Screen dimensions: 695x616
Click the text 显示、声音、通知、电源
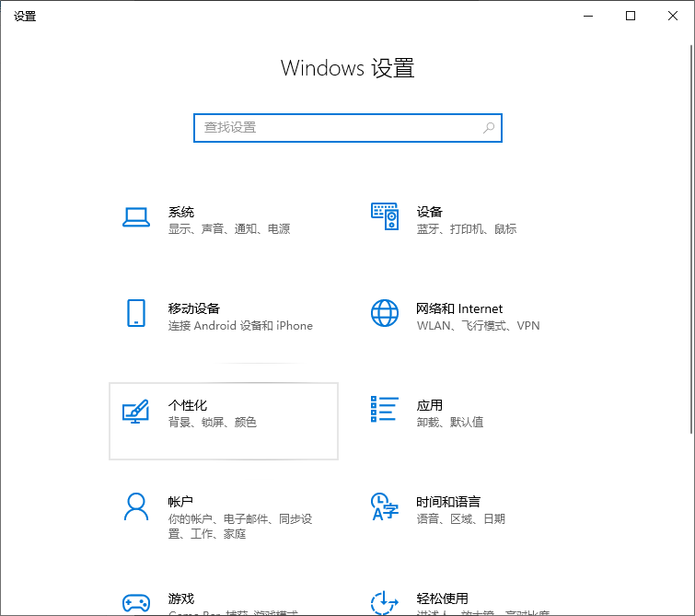coord(228,229)
